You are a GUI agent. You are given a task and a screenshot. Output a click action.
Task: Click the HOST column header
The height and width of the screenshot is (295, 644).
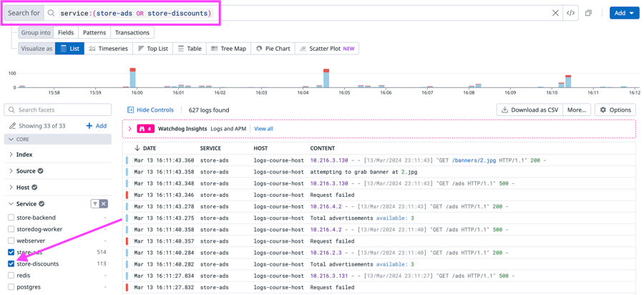[x=260, y=148]
